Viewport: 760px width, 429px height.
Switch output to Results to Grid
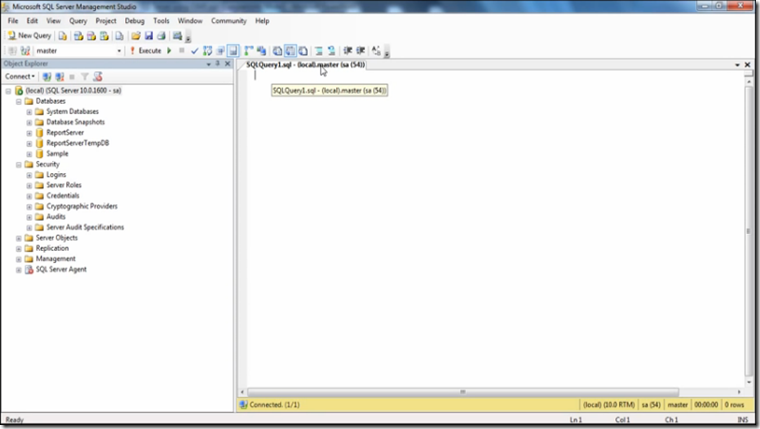click(290, 50)
